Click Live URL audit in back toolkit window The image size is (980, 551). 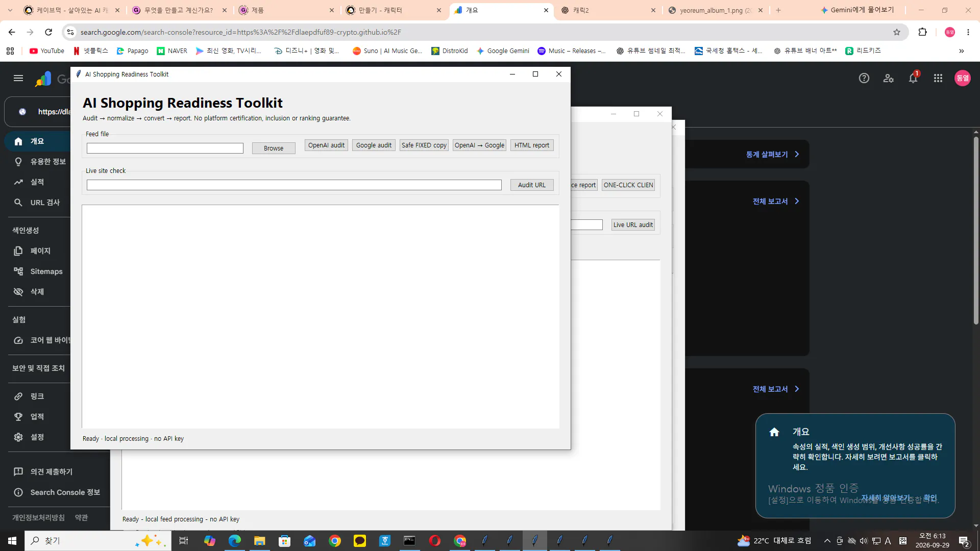pyautogui.click(x=633, y=225)
